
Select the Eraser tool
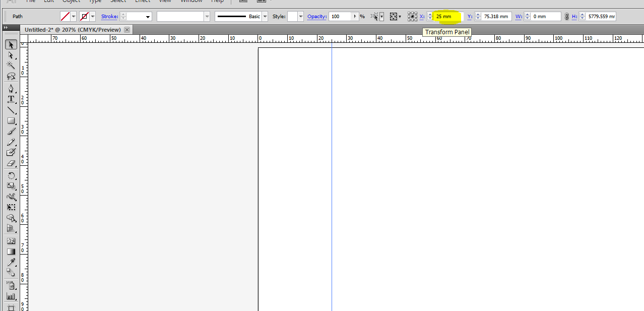(11, 163)
